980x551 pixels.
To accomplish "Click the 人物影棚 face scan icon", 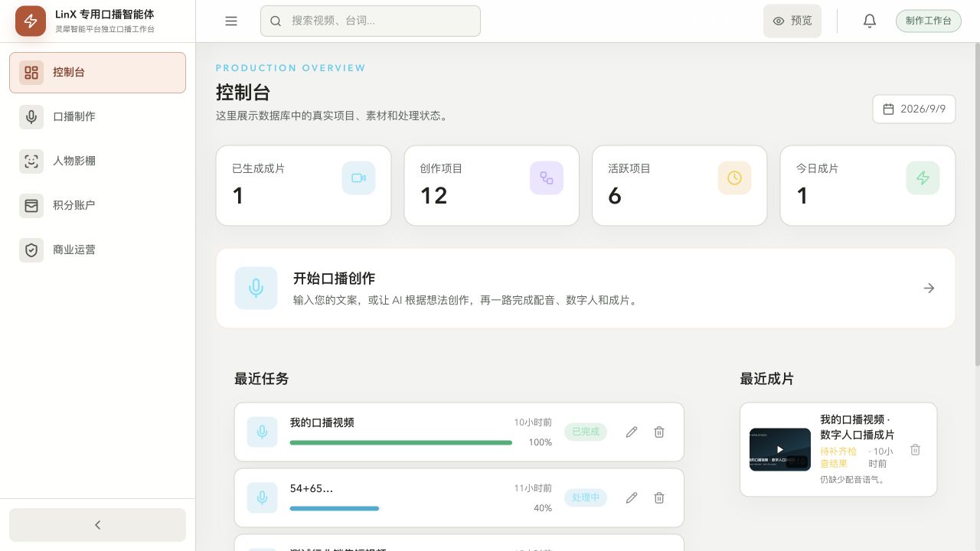I will [x=31, y=161].
